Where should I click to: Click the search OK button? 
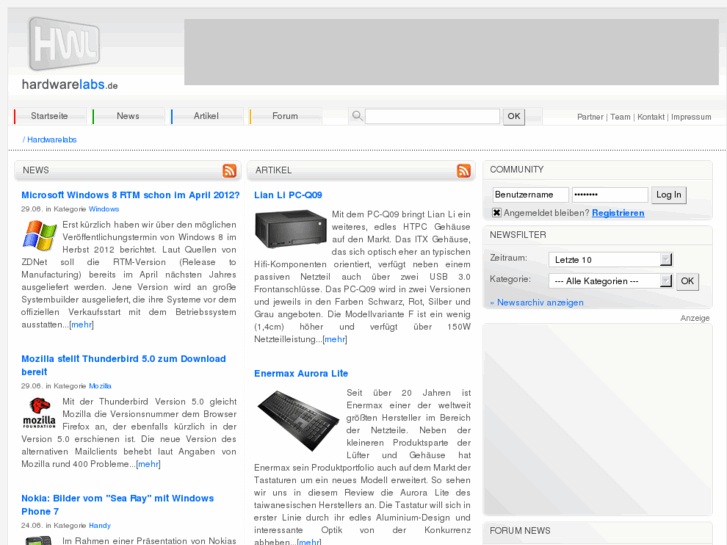[514, 116]
